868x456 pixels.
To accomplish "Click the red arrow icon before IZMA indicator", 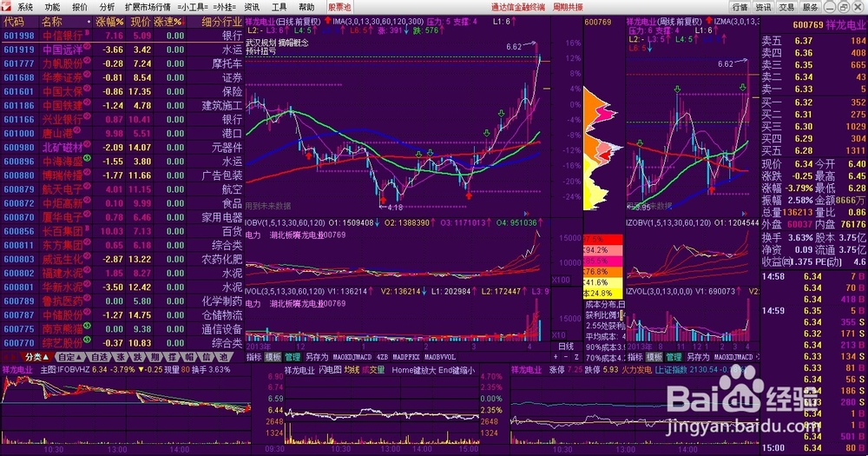I will (x=709, y=21).
